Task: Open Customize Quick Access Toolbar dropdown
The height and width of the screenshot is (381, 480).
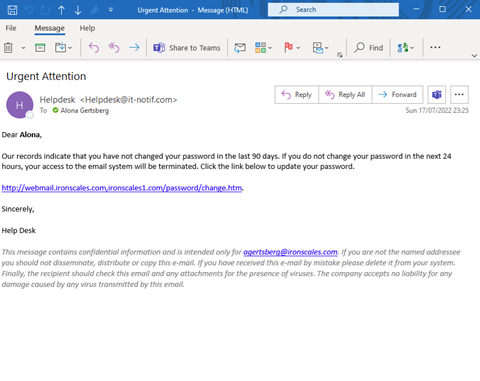Action: [111, 10]
